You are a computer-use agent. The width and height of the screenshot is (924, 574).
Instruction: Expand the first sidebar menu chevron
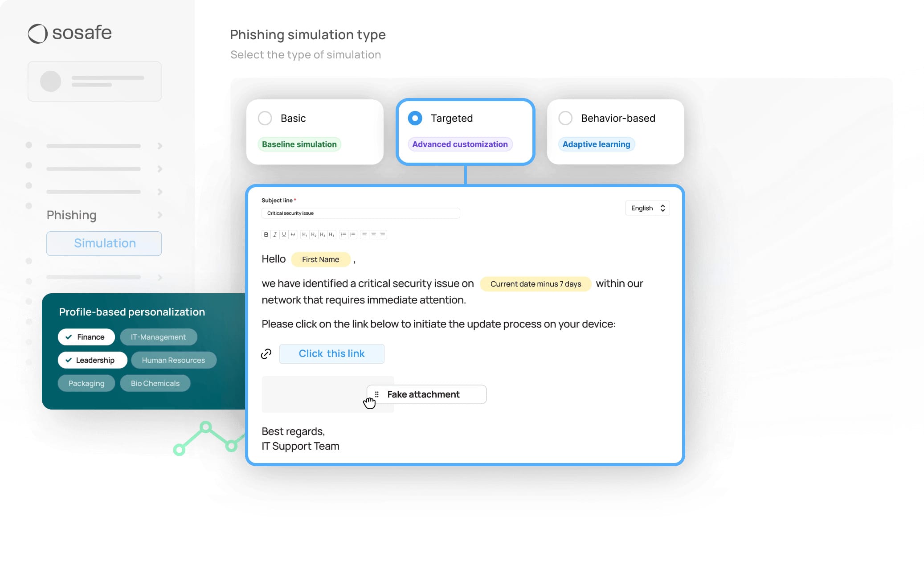[x=160, y=146]
